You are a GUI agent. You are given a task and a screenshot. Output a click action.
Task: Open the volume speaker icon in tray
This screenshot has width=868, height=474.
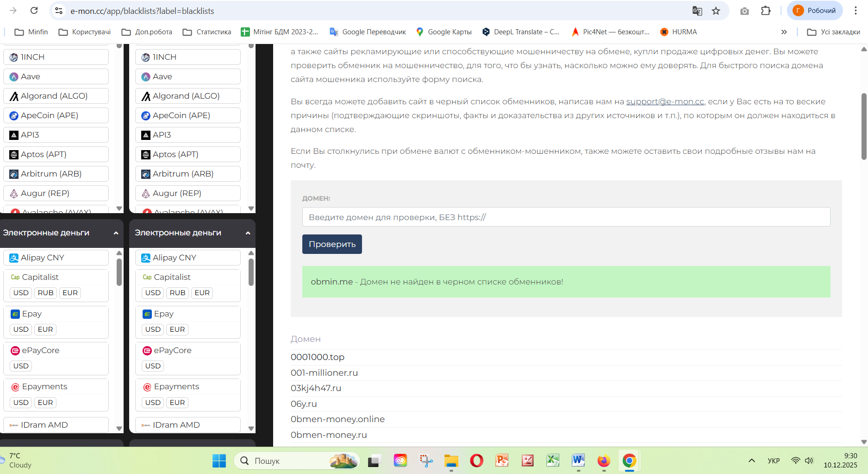click(809, 461)
